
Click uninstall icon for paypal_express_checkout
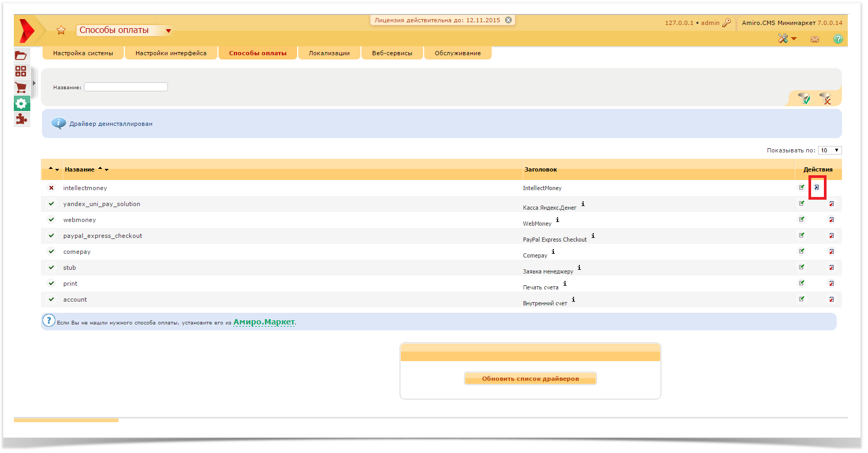click(831, 236)
